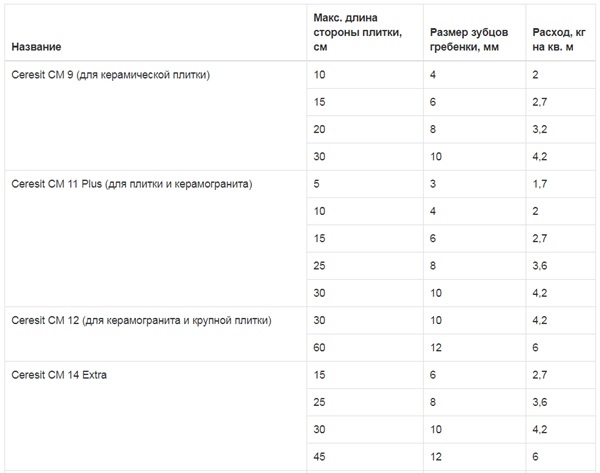This screenshot has height=473, width=600.
Task: Select tile size 45 for CM 14 Extra
Action: 319,457
